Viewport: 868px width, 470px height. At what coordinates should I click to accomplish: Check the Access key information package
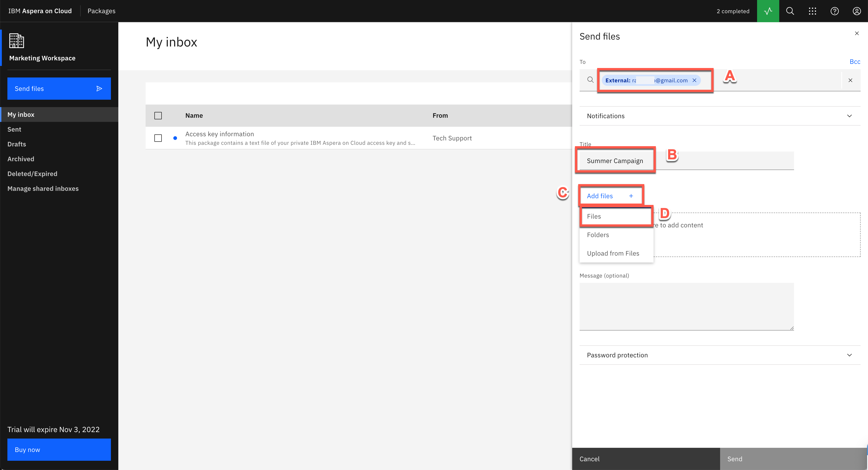coord(158,138)
